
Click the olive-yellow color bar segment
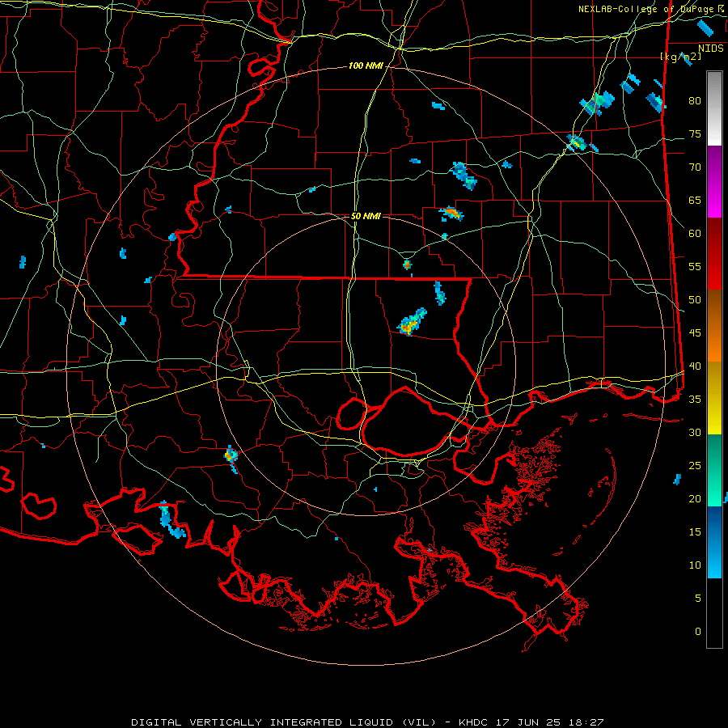click(714, 398)
